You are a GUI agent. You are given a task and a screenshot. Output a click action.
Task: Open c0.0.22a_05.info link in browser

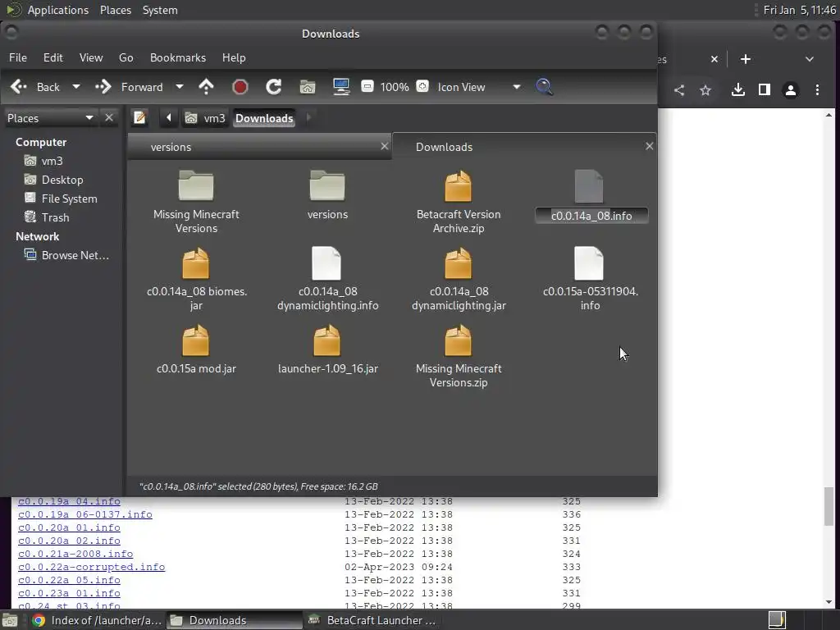[x=69, y=580]
